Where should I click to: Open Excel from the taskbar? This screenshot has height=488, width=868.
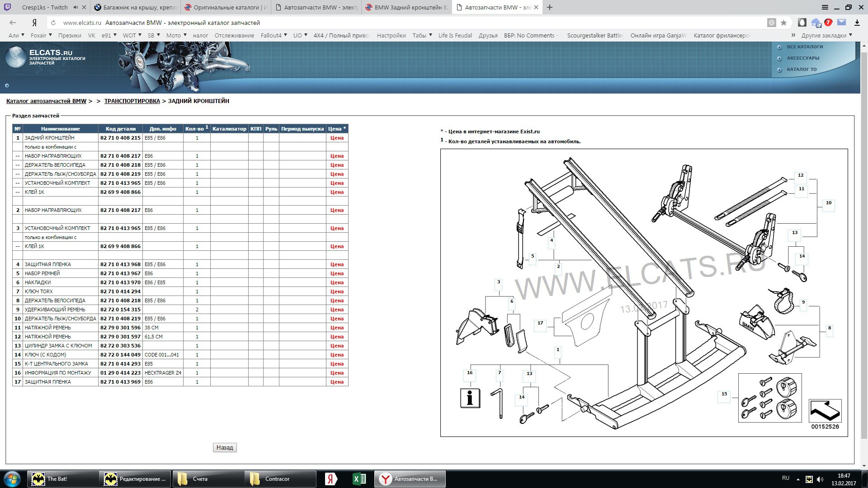pyautogui.click(x=359, y=479)
